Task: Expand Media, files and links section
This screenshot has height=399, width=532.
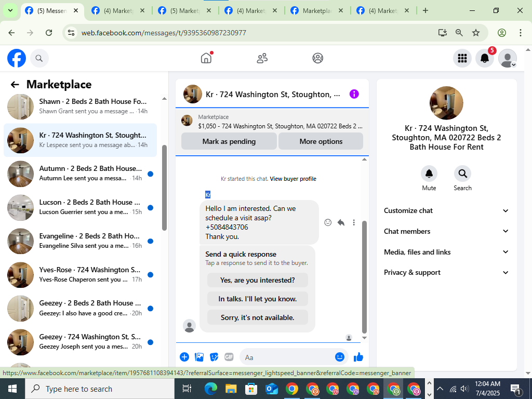Action: click(446, 252)
